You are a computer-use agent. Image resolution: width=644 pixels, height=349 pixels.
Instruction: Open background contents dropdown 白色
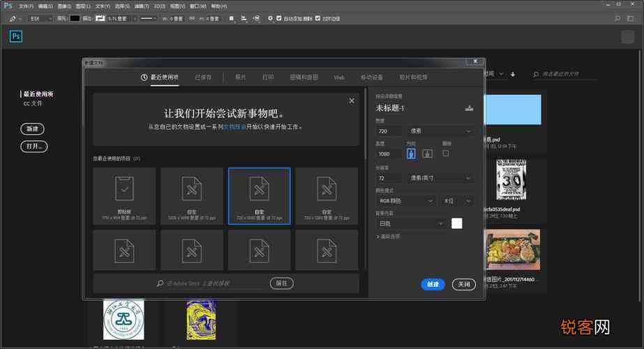click(411, 223)
